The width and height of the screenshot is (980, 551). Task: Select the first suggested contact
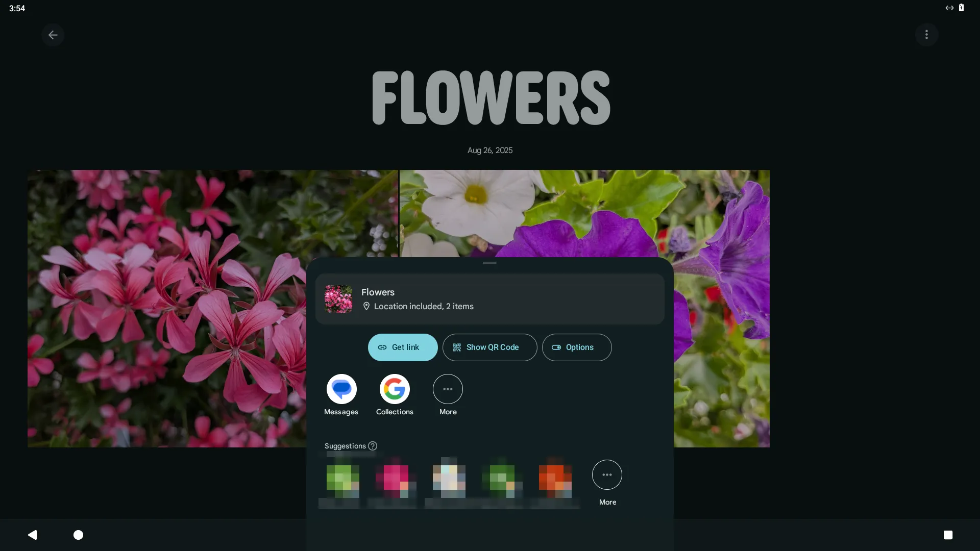[x=342, y=479]
